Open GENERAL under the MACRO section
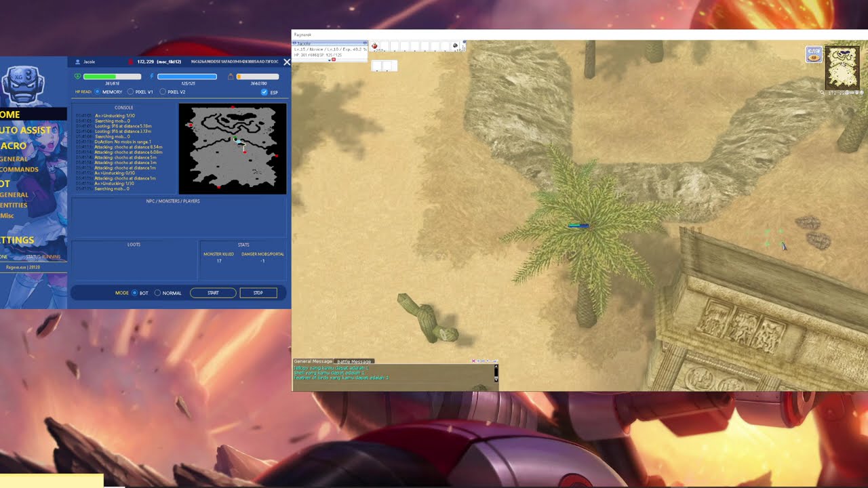 [14, 159]
